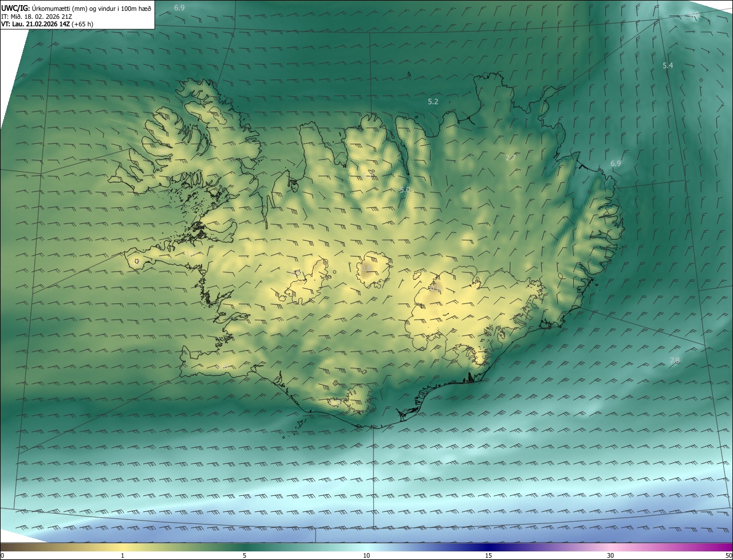The width and height of the screenshot is (733, 560).
Task: Click the 6.9 value at the top map edge
Action: tap(179, 7)
